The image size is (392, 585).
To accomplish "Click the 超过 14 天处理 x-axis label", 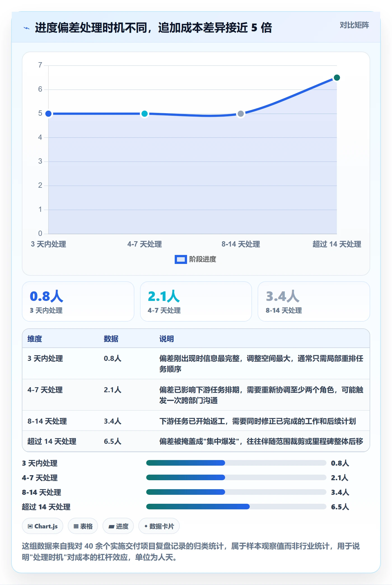I will point(337,244).
